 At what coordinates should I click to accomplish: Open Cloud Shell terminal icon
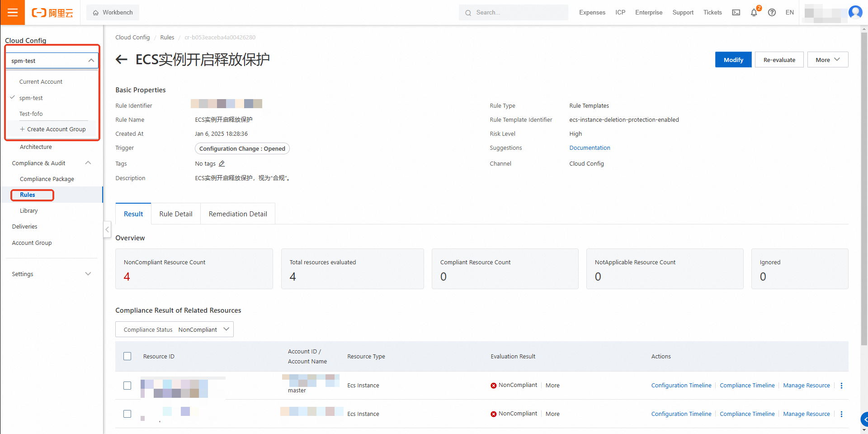736,13
